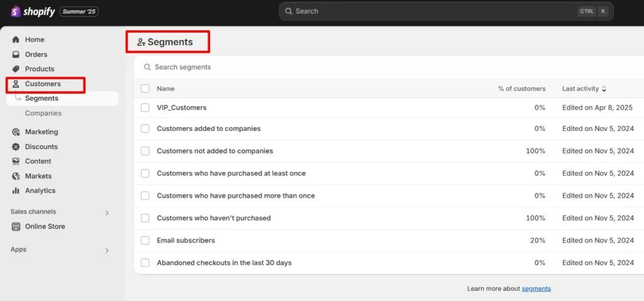Click the magnifier icon in top search bar
644x301 pixels.
tap(289, 11)
